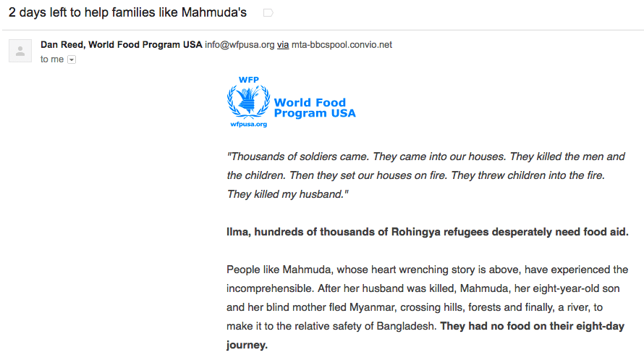Click the 'to me' recipient text
Viewport: 644px width, 363px height.
coord(52,59)
